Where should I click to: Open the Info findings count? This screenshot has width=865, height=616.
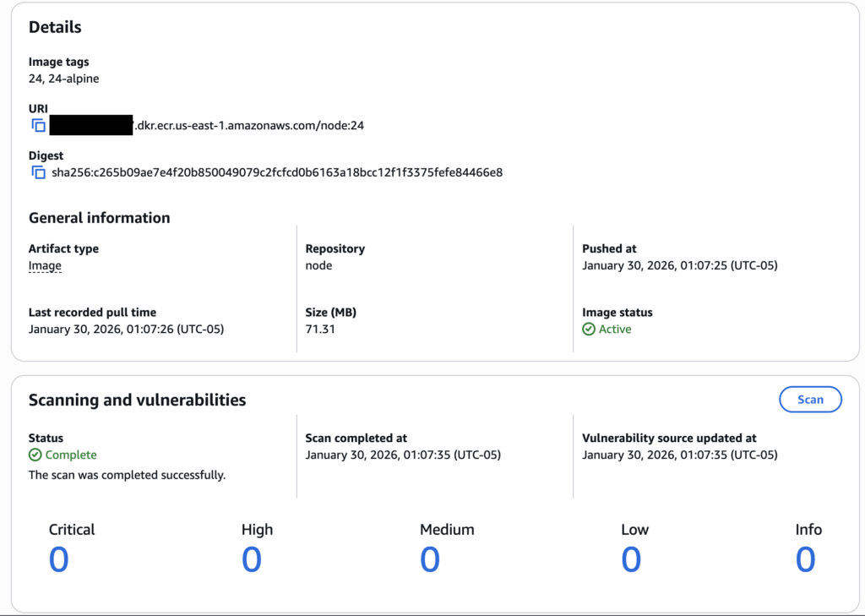[805, 559]
